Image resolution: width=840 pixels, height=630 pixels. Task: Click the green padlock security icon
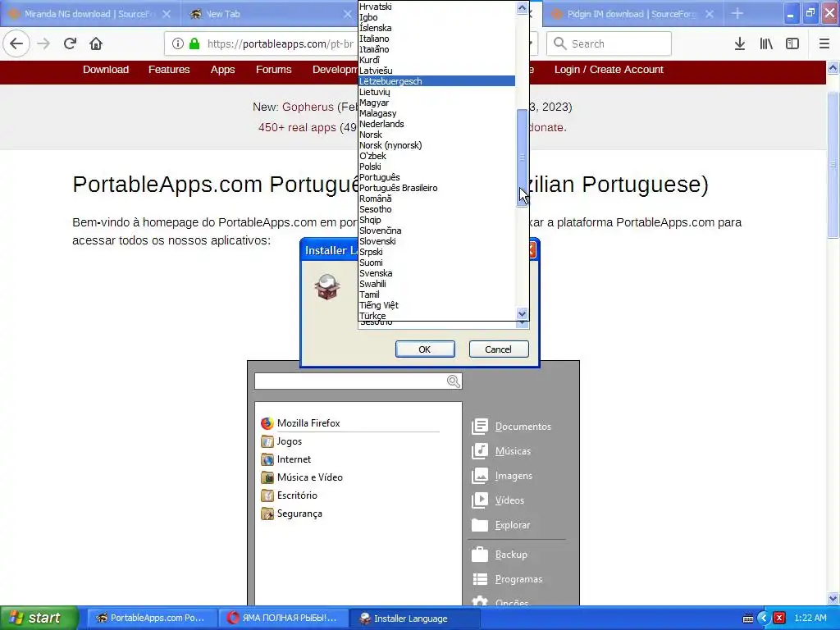(194, 43)
